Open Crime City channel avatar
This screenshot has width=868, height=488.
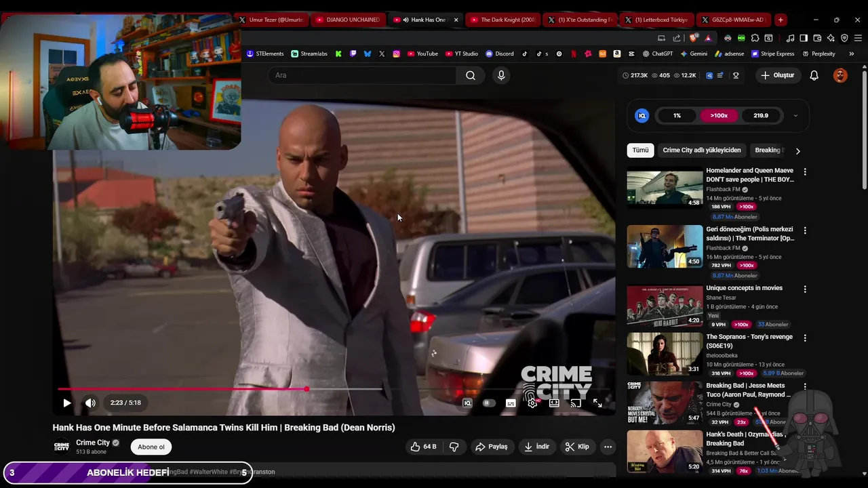point(62,447)
